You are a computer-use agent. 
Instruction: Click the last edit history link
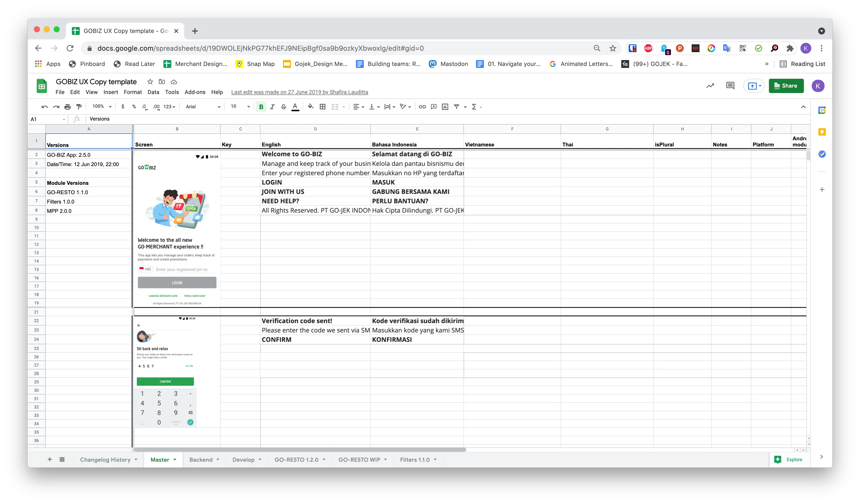pyautogui.click(x=299, y=92)
